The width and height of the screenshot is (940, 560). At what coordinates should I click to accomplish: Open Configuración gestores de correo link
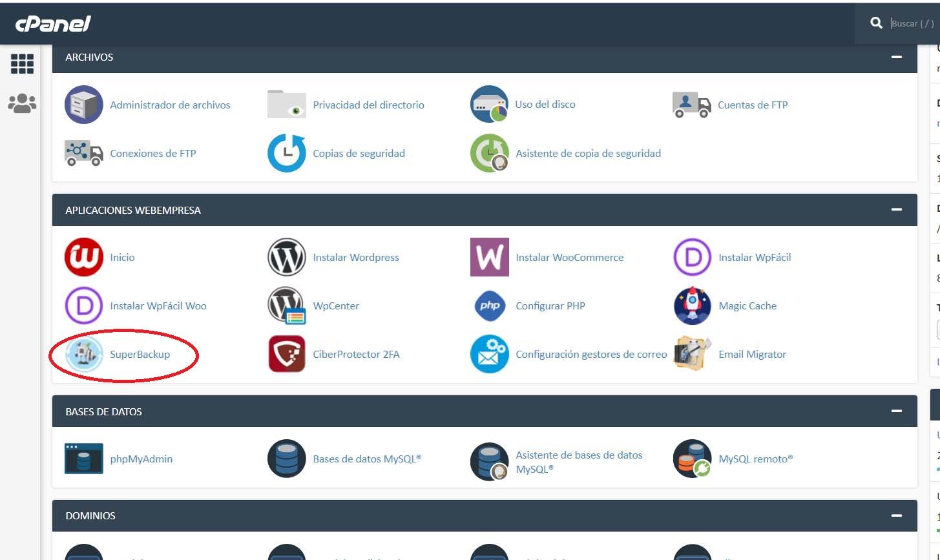pyautogui.click(x=591, y=354)
